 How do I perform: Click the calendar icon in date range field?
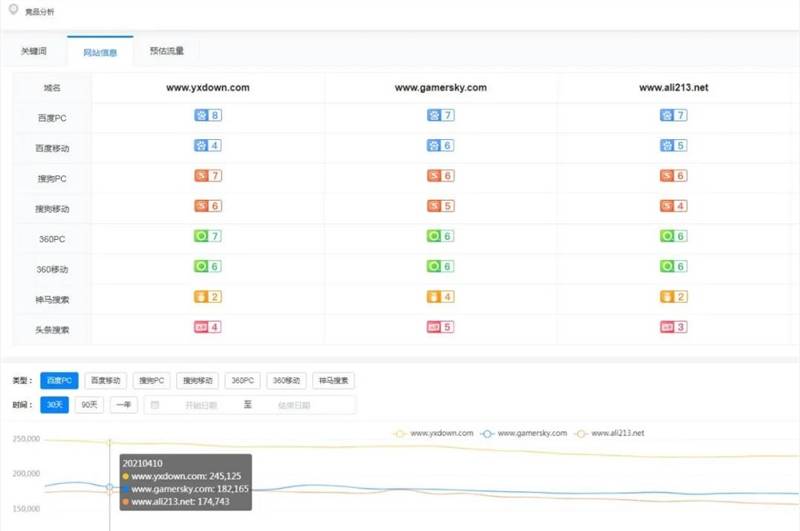click(155, 405)
